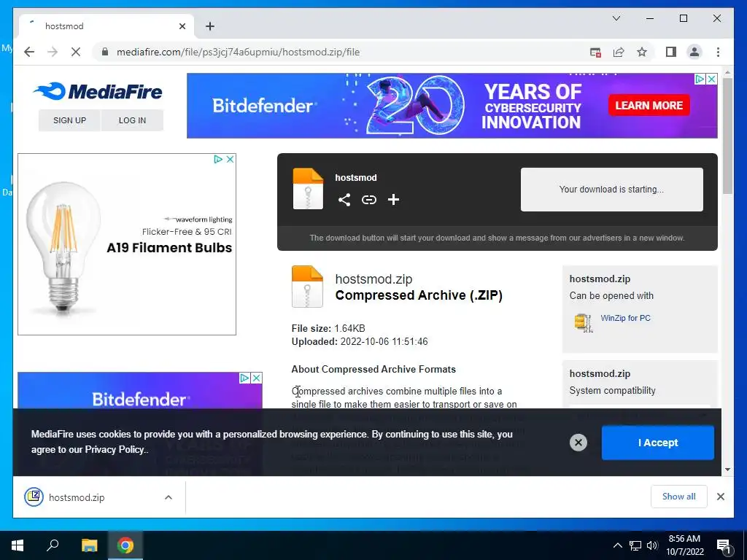The width and height of the screenshot is (747, 560).
Task: Click Show all downloads button
Action: click(x=679, y=497)
